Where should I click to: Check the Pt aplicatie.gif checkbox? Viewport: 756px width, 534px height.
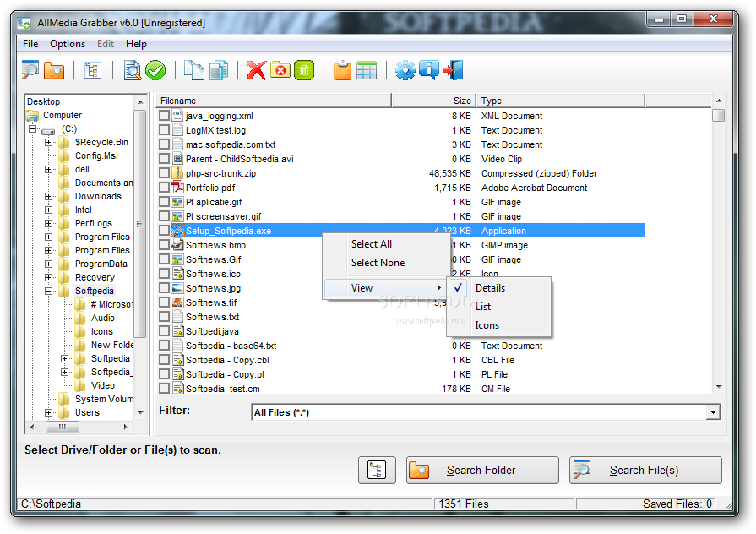coord(165,202)
